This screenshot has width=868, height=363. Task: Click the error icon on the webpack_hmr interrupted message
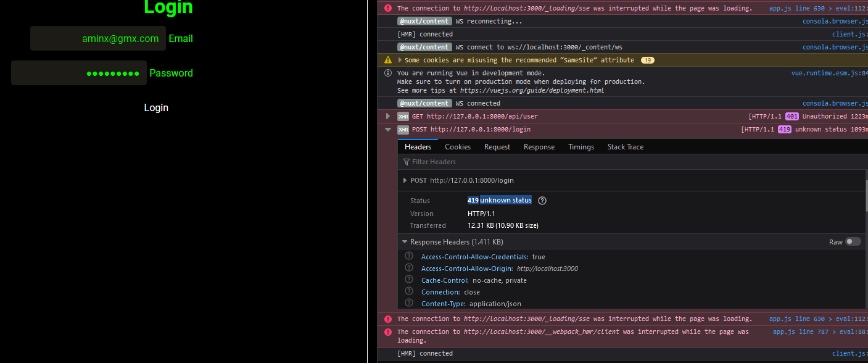click(388, 332)
